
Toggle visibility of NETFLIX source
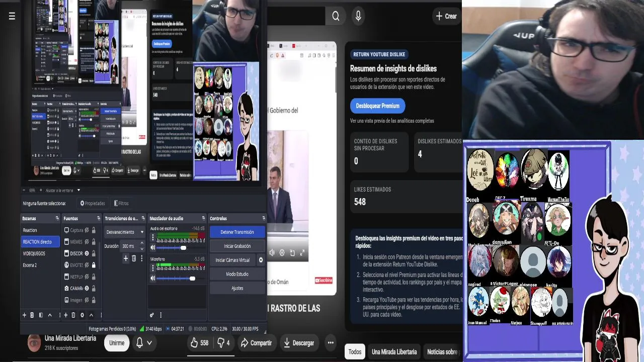click(x=87, y=277)
